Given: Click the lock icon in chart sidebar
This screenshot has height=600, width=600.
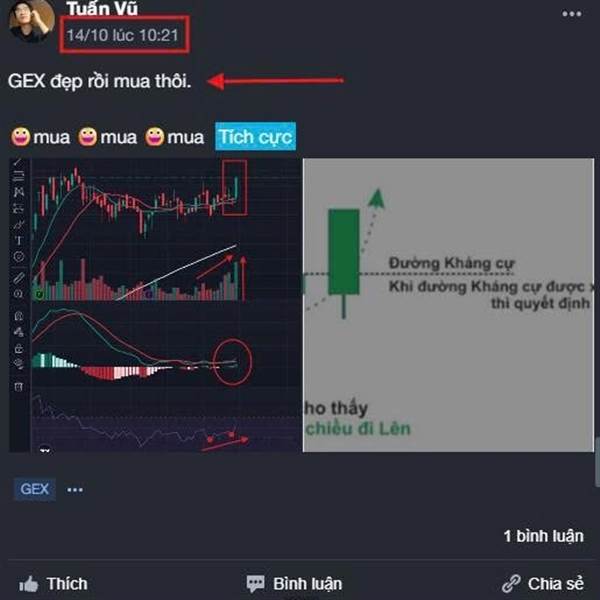Looking at the screenshot, I should [19, 348].
